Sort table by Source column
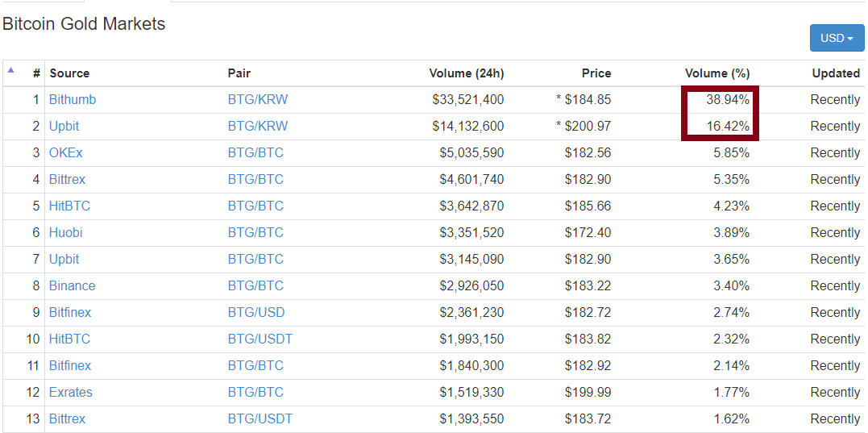 coord(69,73)
